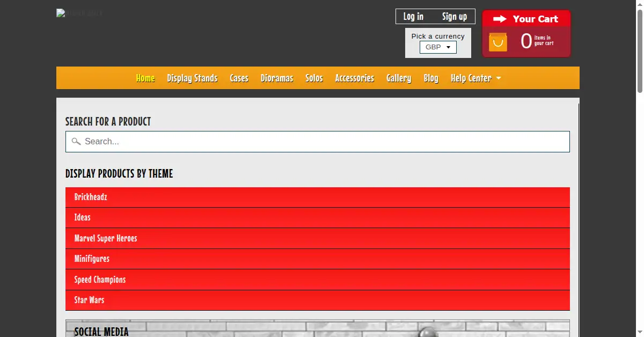Click the cart item count 0
This screenshot has width=644, height=337.
click(526, 41)
